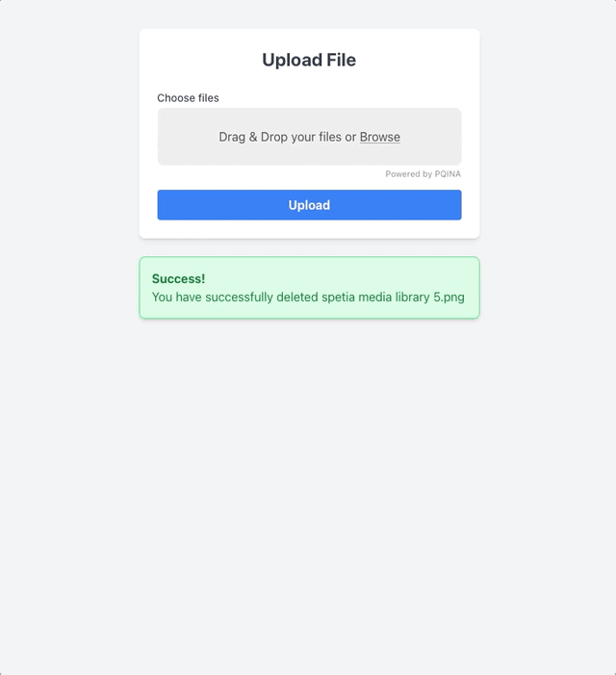Click the word 'Success!' in the alert

click(179, 279)
